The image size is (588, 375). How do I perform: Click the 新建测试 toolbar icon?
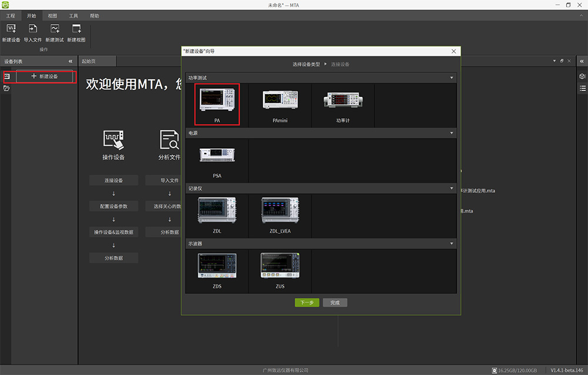click(55, 29)
